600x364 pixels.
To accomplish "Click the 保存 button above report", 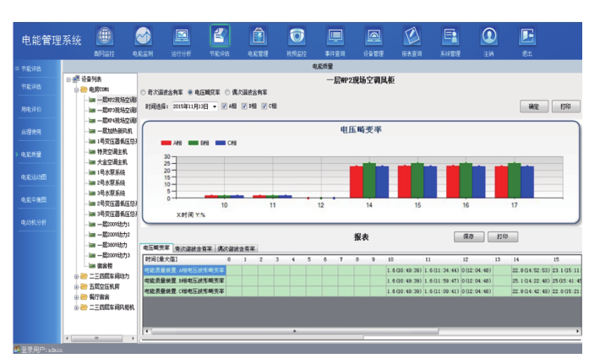I will [x=468, y=237].
